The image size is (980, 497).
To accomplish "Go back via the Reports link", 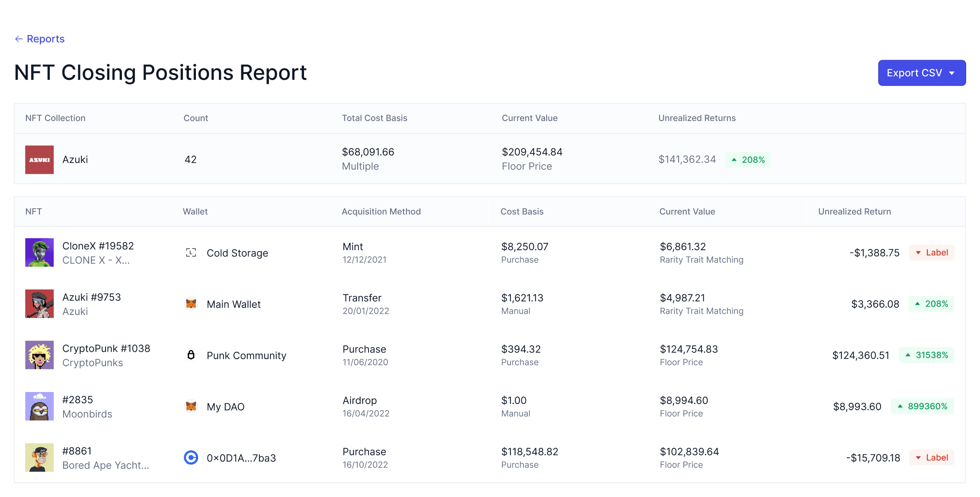I will (x=40, y=39).
